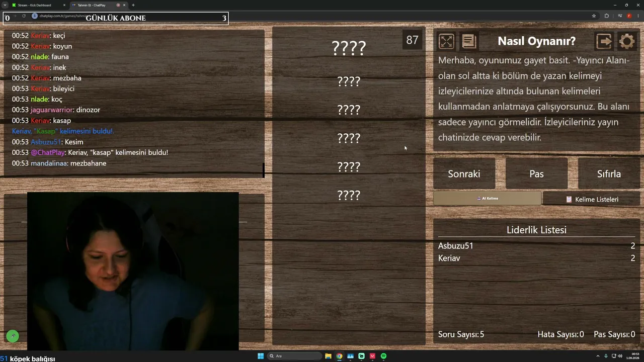Click the Pas button

click(536, 174)
